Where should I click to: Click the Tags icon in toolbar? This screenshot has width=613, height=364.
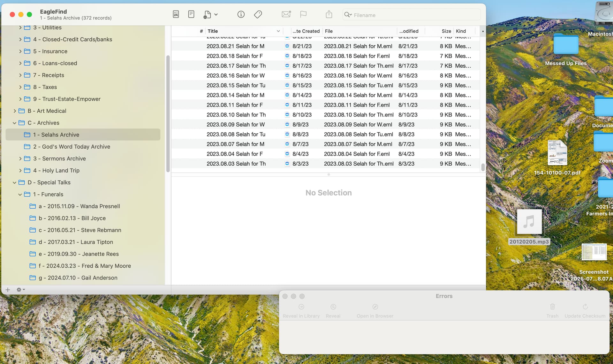tap(258, 14)
